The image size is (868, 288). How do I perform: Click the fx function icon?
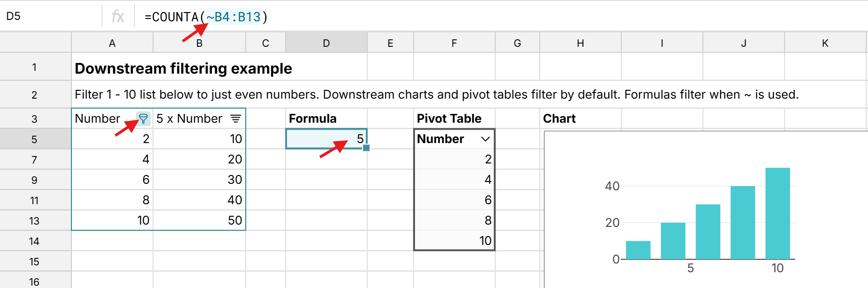[x=118, y=17]
